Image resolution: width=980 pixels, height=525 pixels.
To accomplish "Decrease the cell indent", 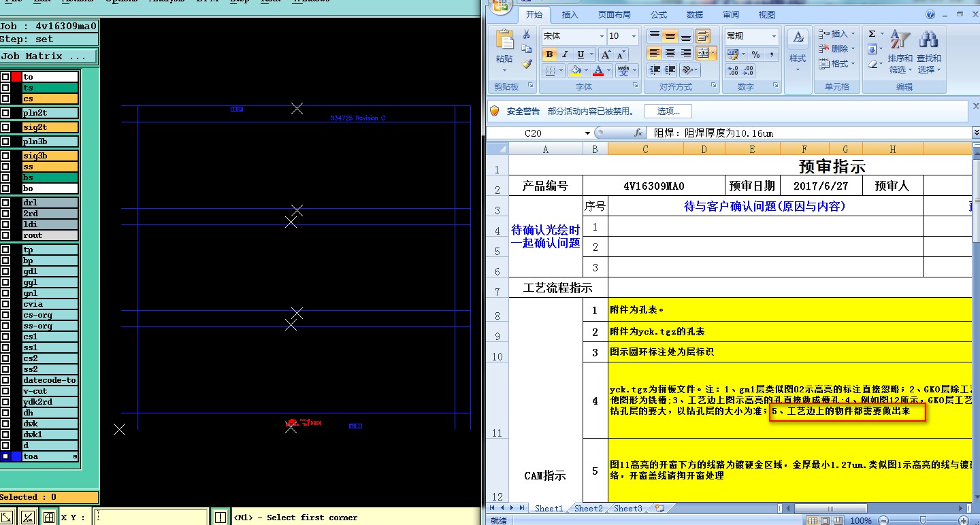I will coord(655,70).
